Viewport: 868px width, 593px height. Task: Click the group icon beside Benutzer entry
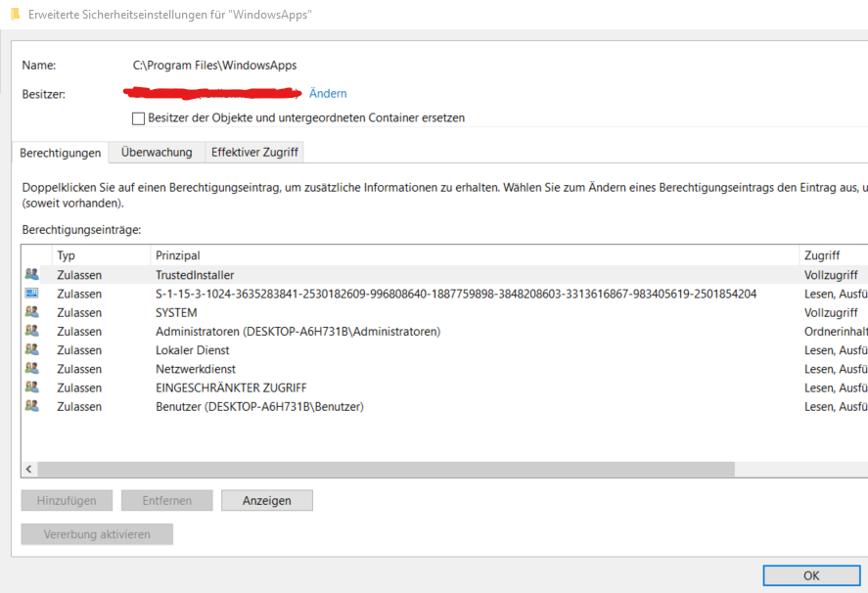[32, 406]
